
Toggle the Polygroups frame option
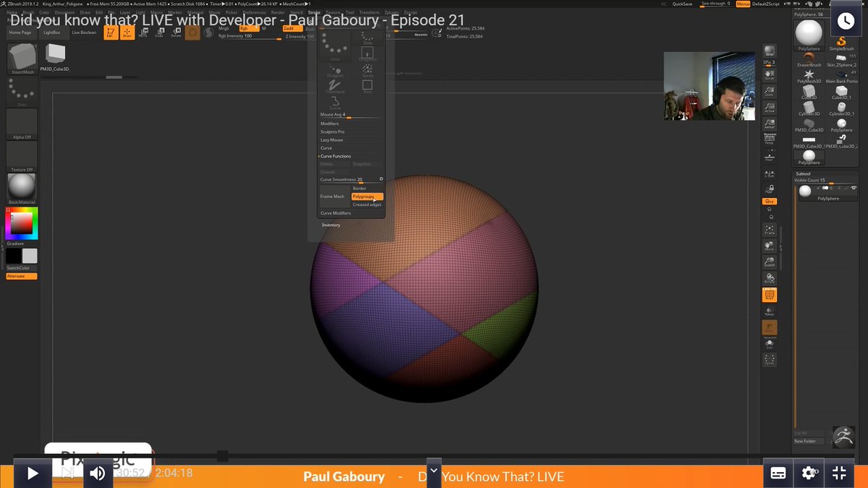click(367, 197)
